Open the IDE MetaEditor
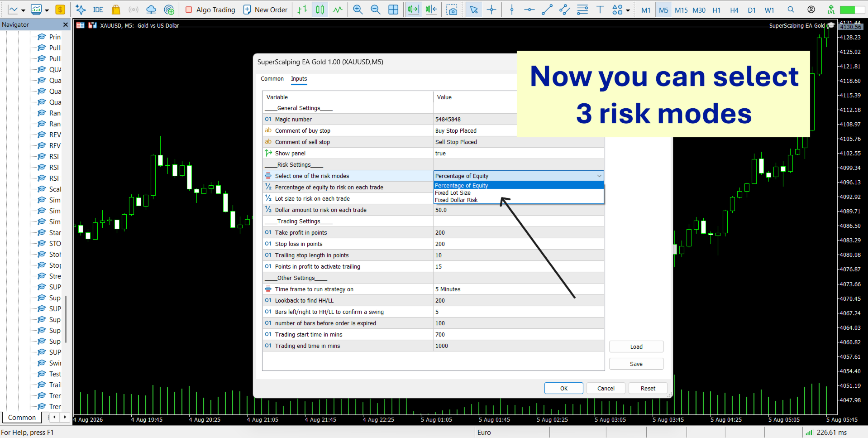 (x=98, y=10)
